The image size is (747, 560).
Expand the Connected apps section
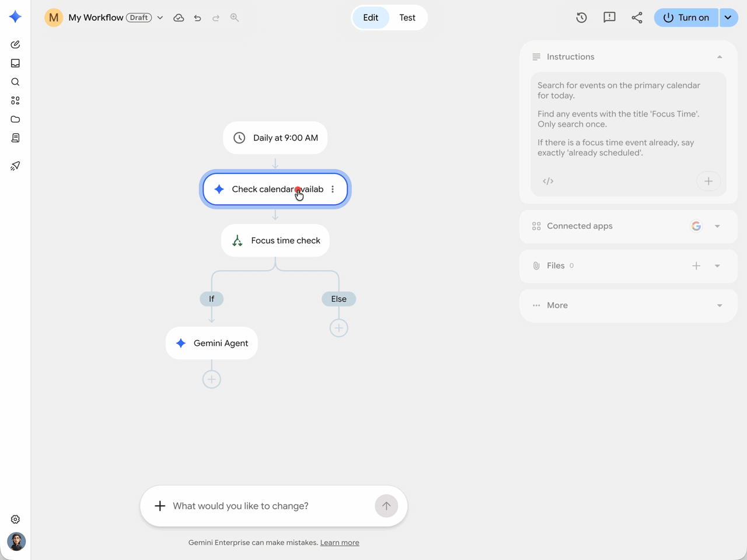tap(717, 226)
